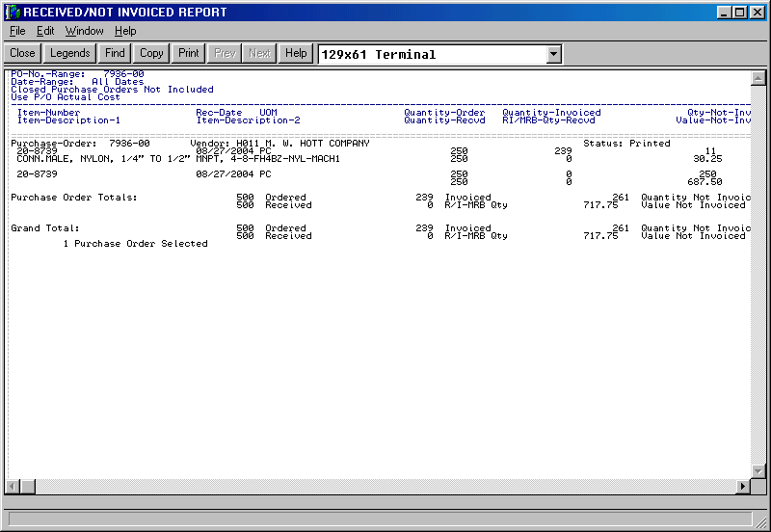
Task: Click the Print button
Action: 189,53
